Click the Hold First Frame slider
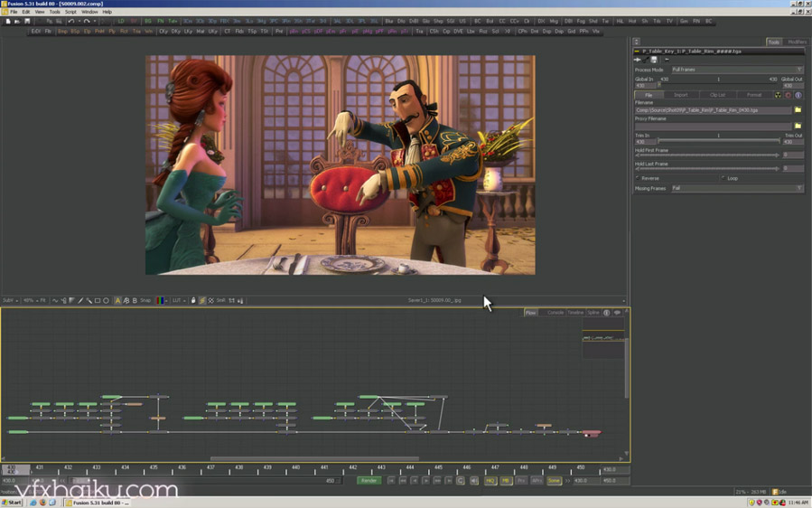 click(707, 155)
